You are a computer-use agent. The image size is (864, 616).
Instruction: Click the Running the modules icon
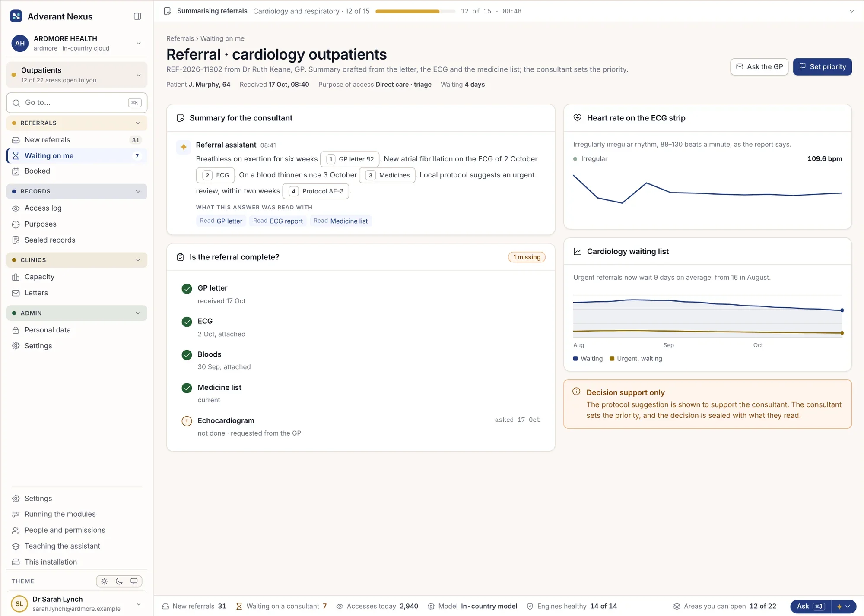pyautogui.click(x=16, y=514)
